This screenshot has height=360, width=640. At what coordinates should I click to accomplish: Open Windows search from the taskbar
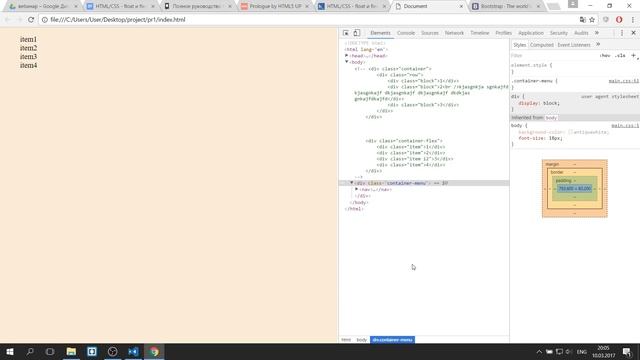[30, 352]
